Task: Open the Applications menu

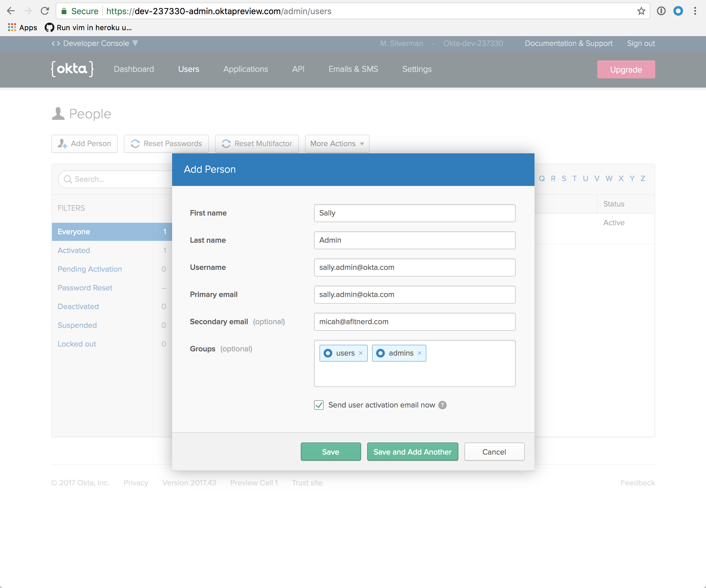Action: 245,69
